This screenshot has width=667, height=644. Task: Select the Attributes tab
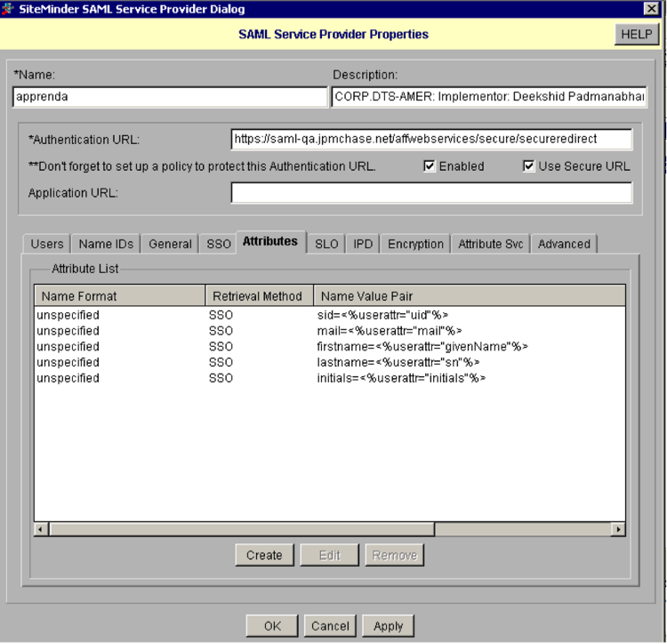coord(270,242)
